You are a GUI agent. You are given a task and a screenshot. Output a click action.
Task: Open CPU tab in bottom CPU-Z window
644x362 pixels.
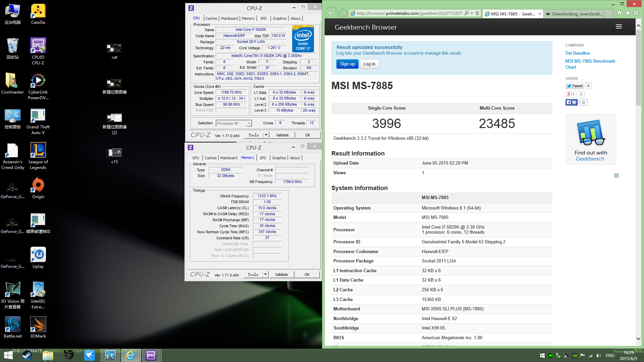[x=196, y=158]
